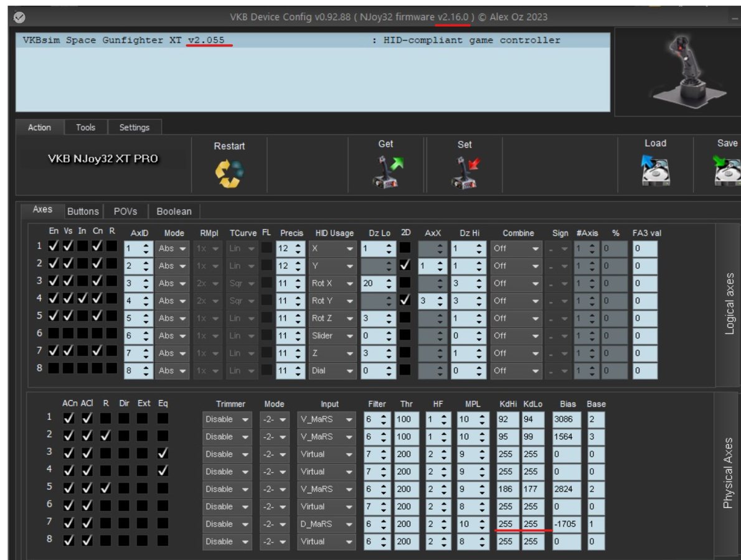The height and width of the screenshot is (560, 741).
Task: Open the Tools tab
Action: [85, 127]
